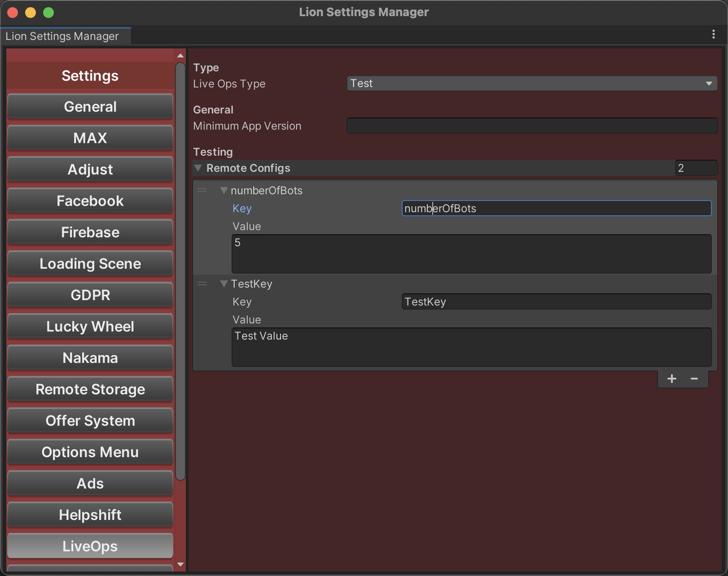Click the Testing section heading
Image resolution: width=728 pixels, height=576 pixels.
click(x=213, y=152)
